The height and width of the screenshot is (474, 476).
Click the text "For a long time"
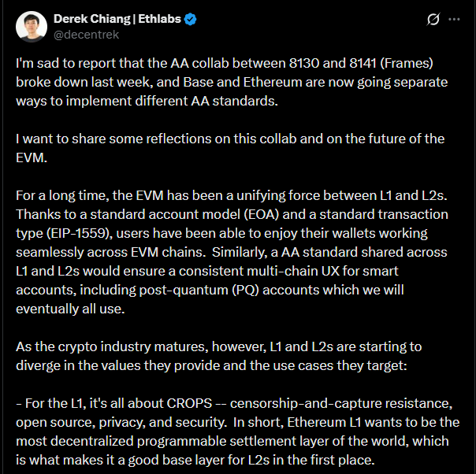(x=62, y=195)
